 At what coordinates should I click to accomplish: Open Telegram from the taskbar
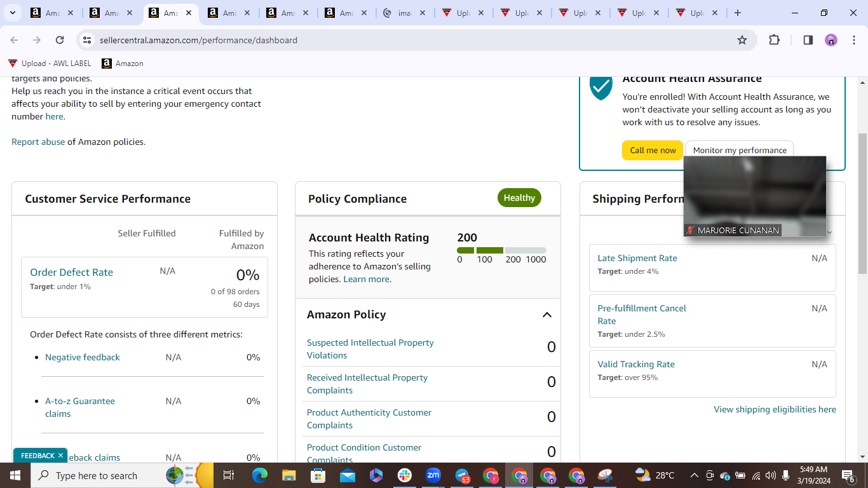pos(463,475)
